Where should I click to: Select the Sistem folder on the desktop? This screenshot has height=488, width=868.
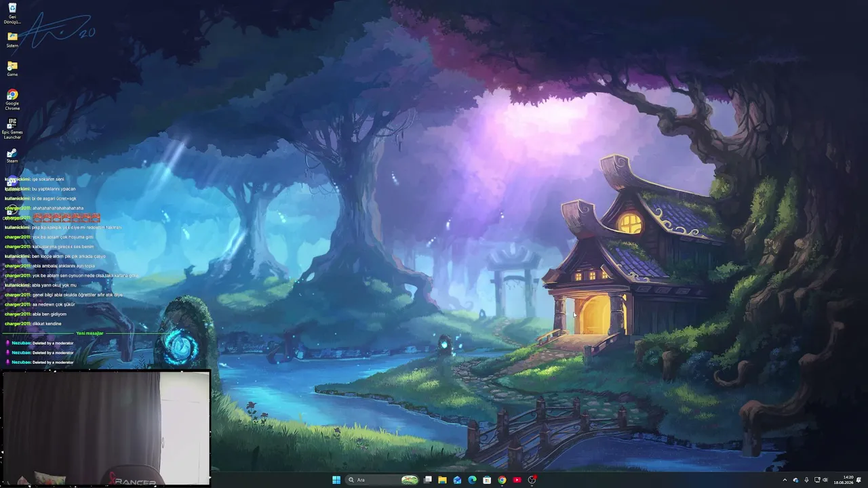(x=12, y=40)
